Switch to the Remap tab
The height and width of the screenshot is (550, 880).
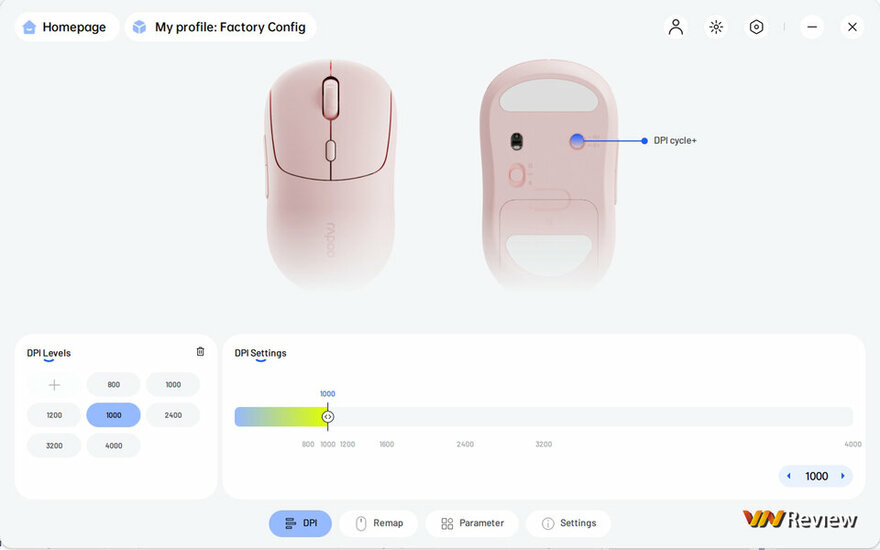(379, 523)
